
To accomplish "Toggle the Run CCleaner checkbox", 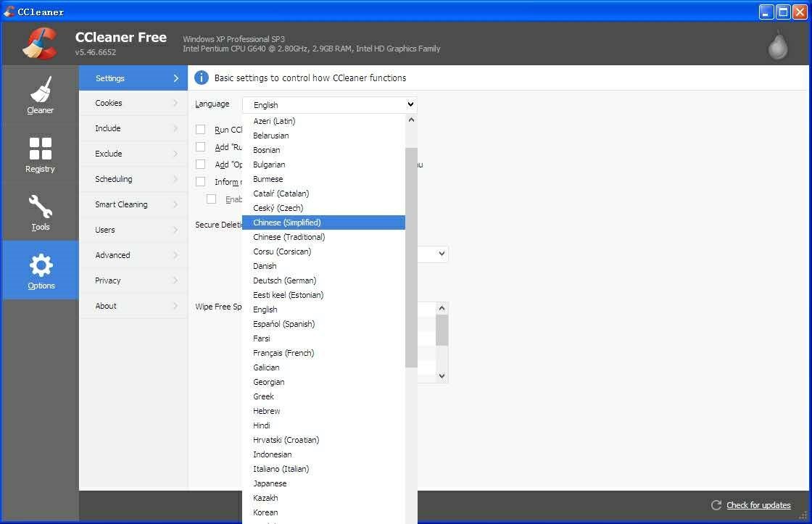I will [200, 130].
